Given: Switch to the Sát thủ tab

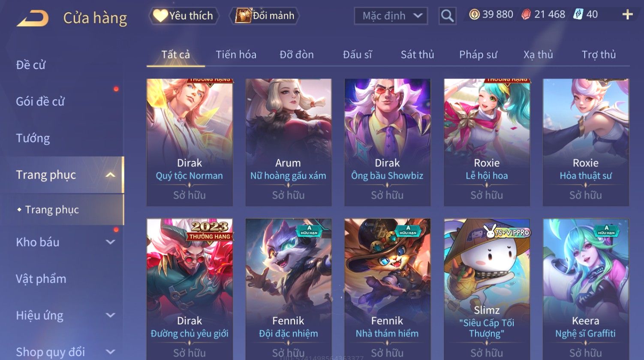Looking at the screenshot, I should click(417, 54).
